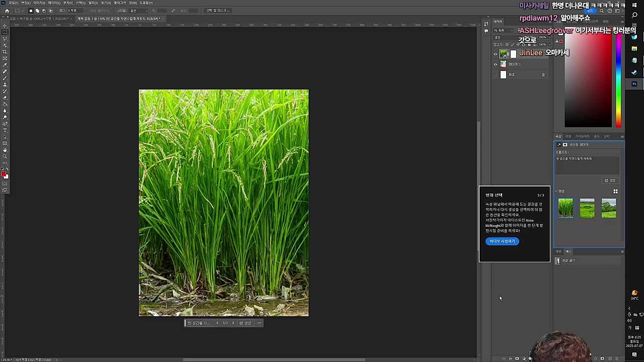Toggle variations grid view icon
Viewport: 644px width, 362px height.
(615, 191)
